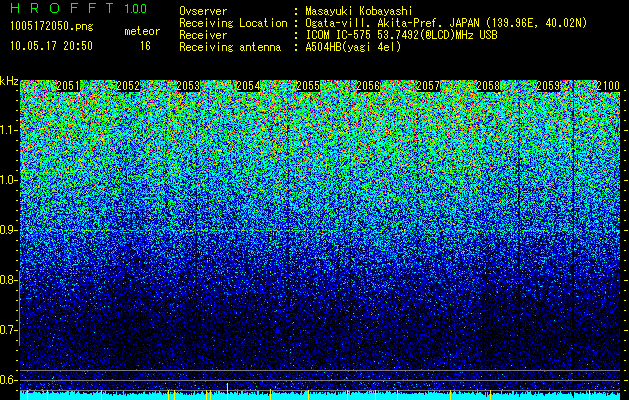Click the HROFFT 1.00 title text
The image size is (629, 400).
click(79, 8)
